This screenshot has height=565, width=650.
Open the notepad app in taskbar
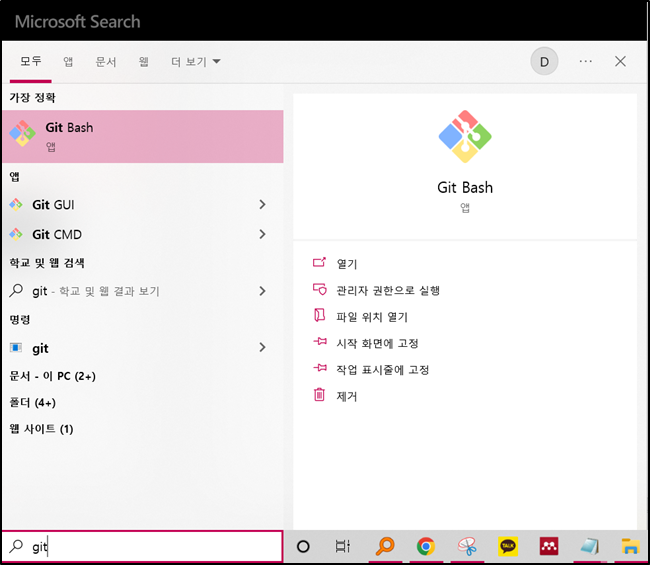(589, 546)
